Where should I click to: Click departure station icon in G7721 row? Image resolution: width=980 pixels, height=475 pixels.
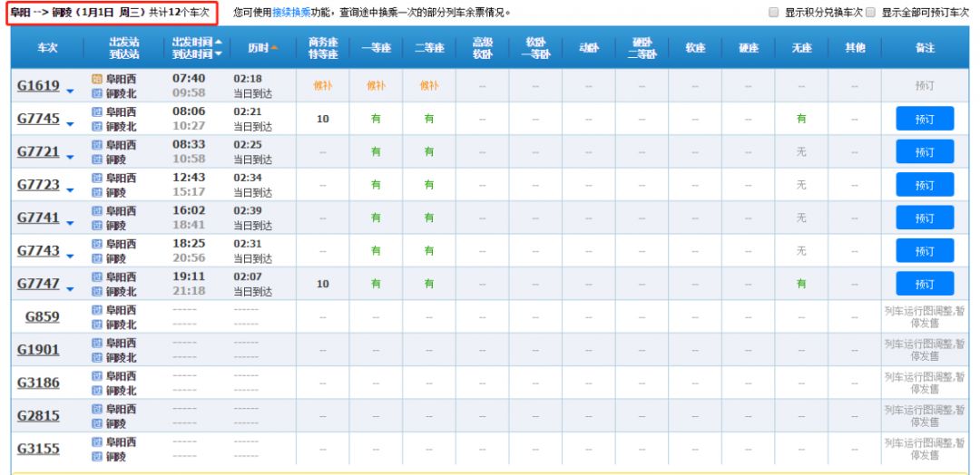[x=97, y=145]
